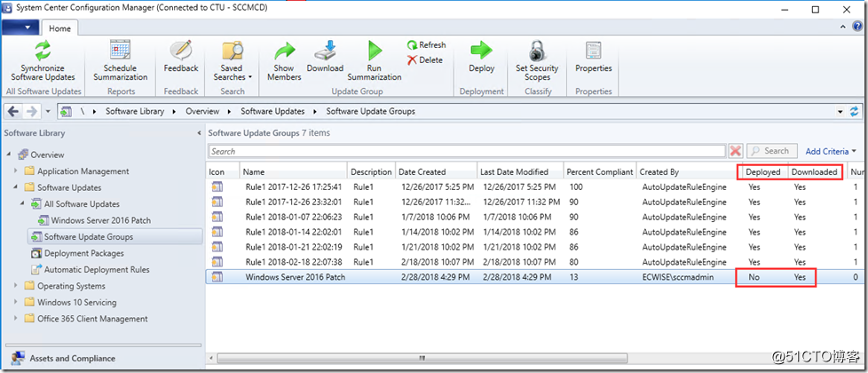Open Properties from ribbon
This screenshot has height=373, width=868.
click(594, 57)
